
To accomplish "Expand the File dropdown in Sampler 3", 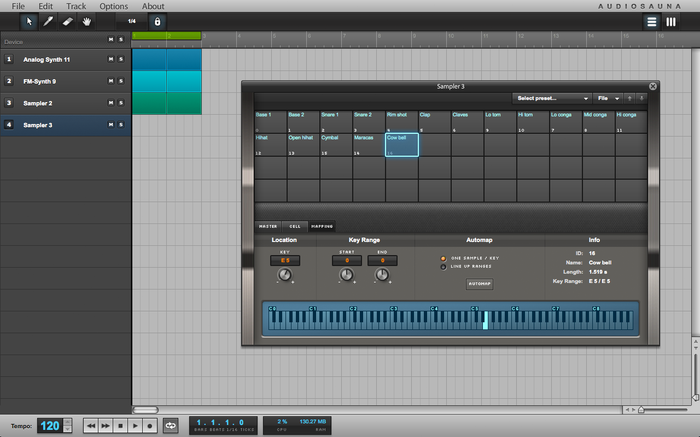I will pos(607,99).
